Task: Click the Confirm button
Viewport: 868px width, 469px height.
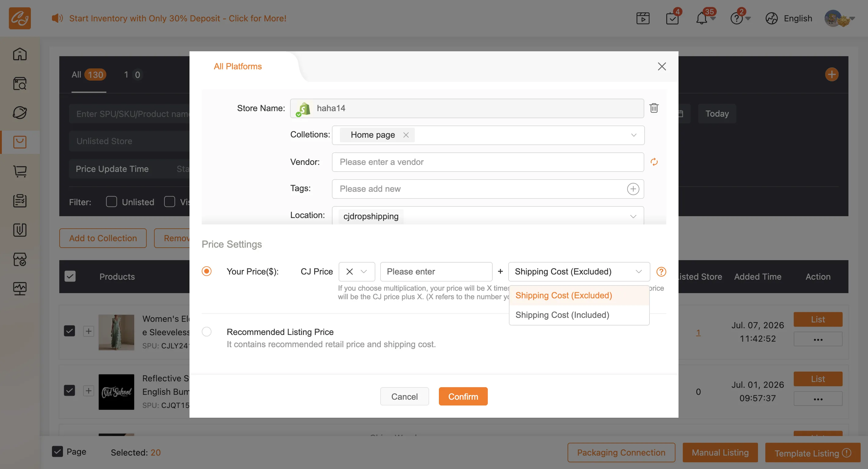Action: point(463,396)
